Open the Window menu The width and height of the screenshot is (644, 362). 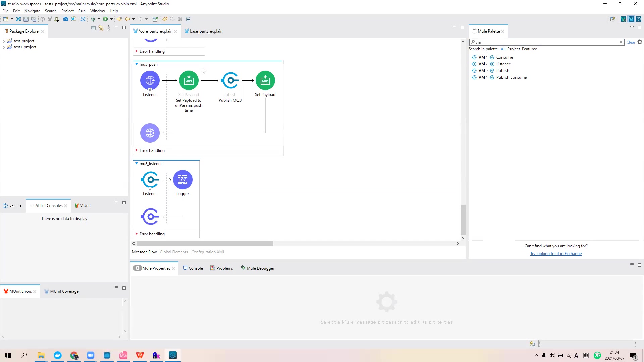(x=97, y=11)
